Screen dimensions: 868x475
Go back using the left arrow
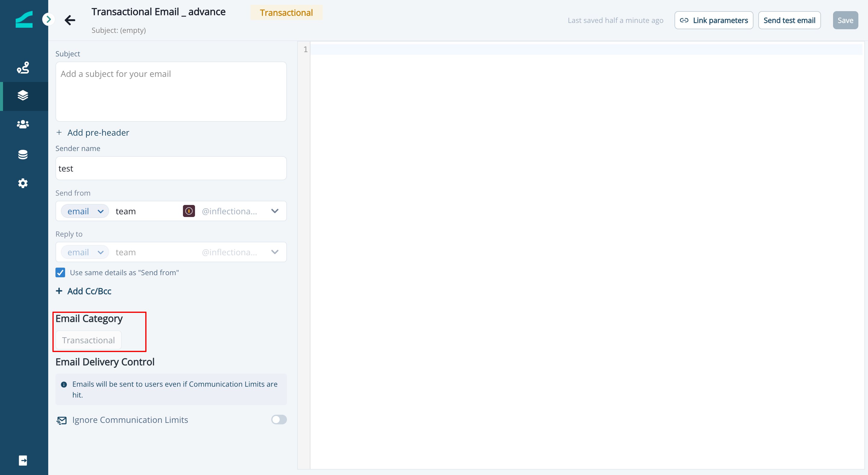coord(70,20)
